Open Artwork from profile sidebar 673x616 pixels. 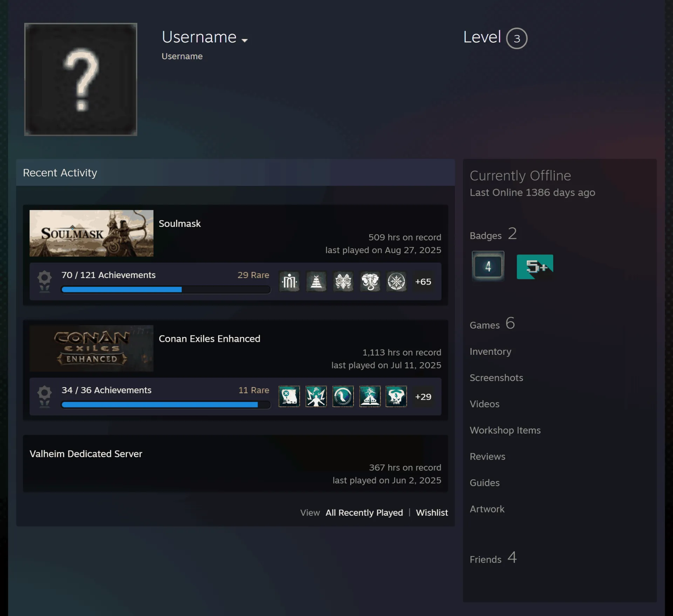coord(487,509)
